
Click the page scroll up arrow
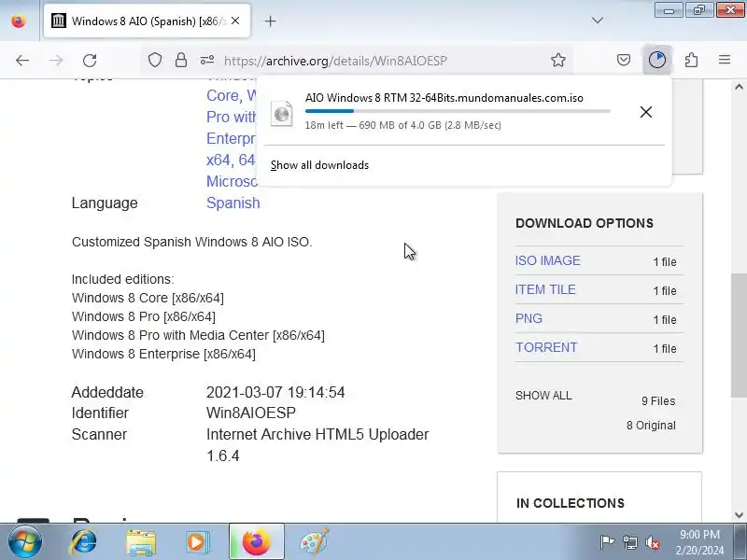(739, 87)
